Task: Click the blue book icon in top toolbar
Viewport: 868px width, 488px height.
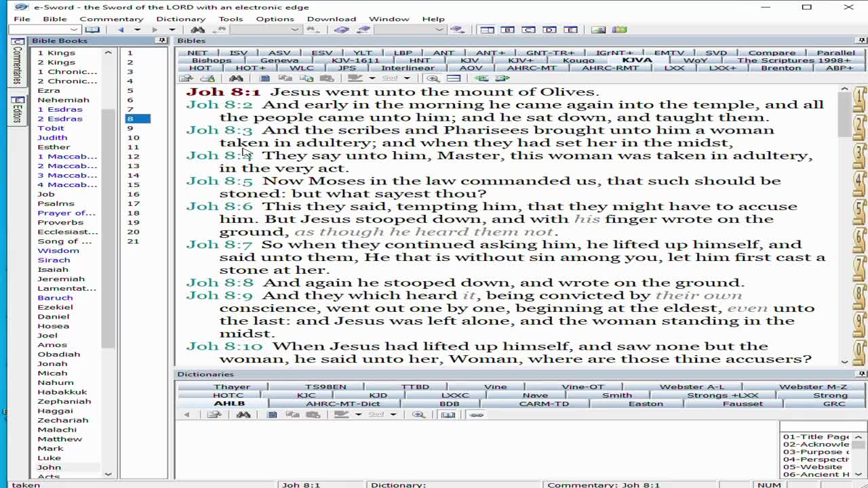Action: [x=341, y=30]
